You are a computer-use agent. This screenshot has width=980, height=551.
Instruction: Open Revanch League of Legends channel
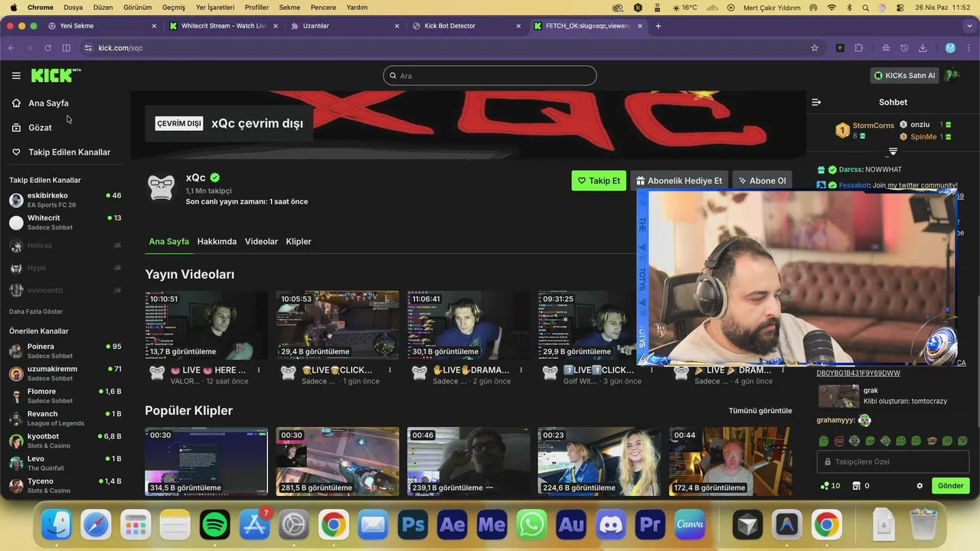(x=65, y=418)
